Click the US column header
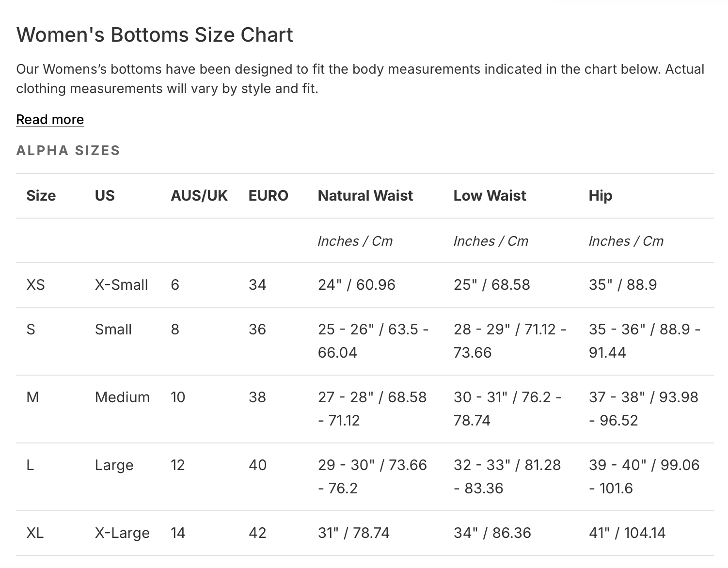The width and height of the screenshot is (728, 568). point(105,196)
